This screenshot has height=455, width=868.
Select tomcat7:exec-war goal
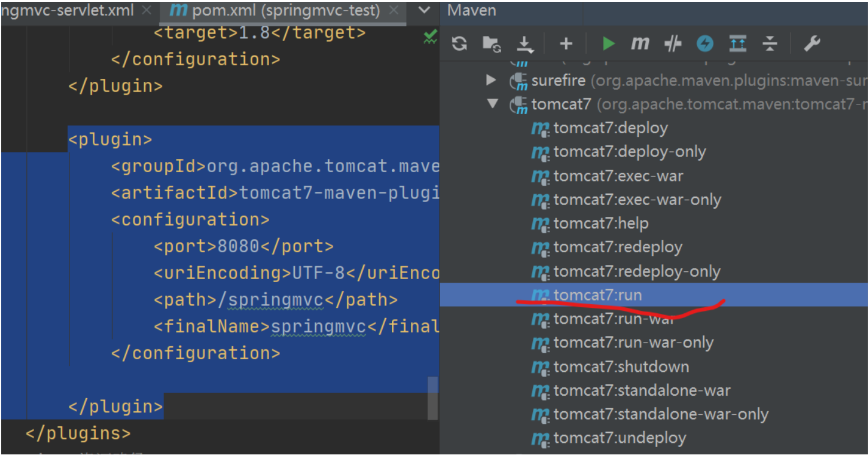618,176
